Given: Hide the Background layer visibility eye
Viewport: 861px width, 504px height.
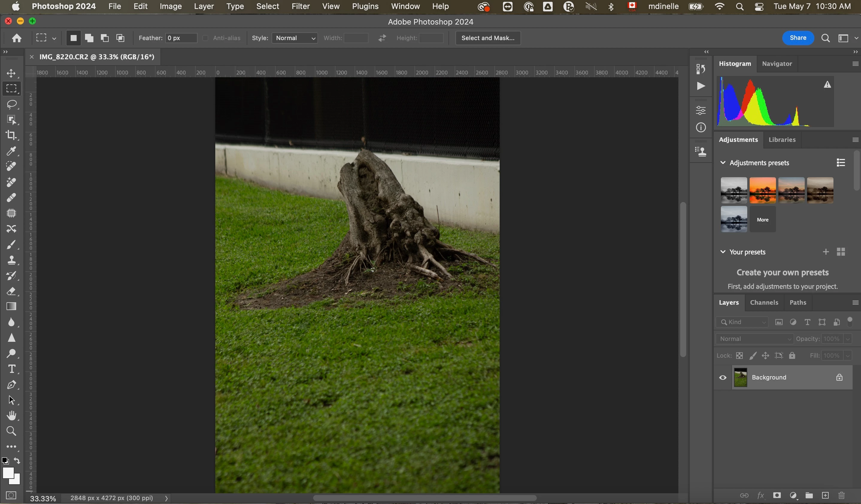Looking at the screenshot, I should [723, 378].
